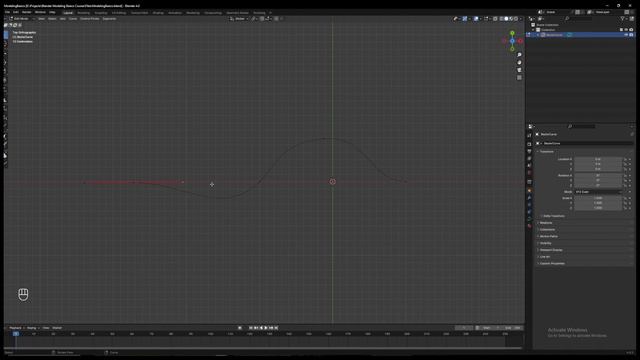640x360 pixels.
Task: Switch to material preview shading
Action: tap(511, 19)
